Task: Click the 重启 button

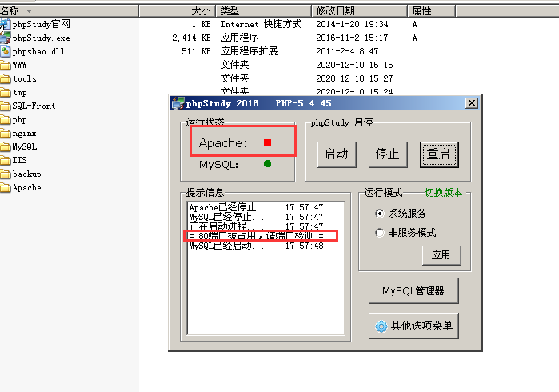Action: tap(439, 154)
